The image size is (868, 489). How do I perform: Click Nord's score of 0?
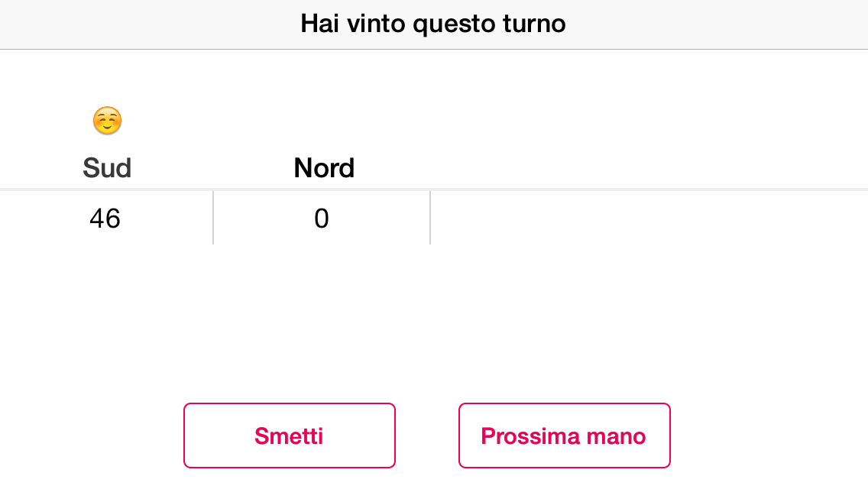click(x=322, y=219)
